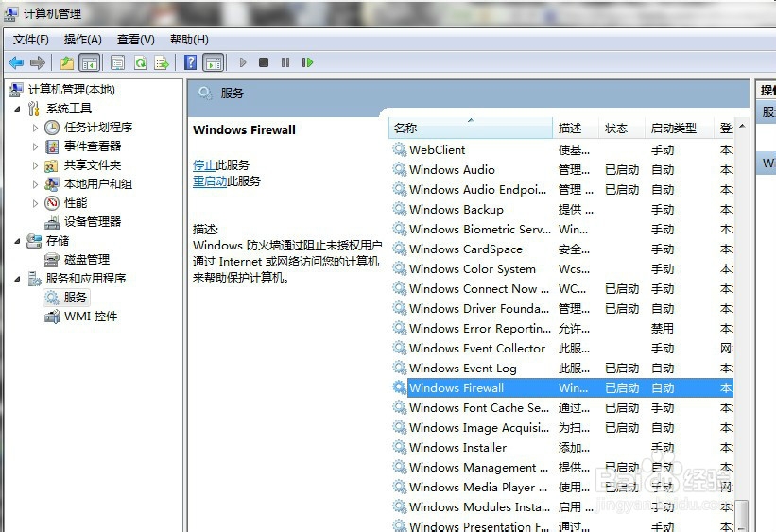776x532 pixels.
Task: Select the Windows CardSpace service
Action: coord(562,249)
